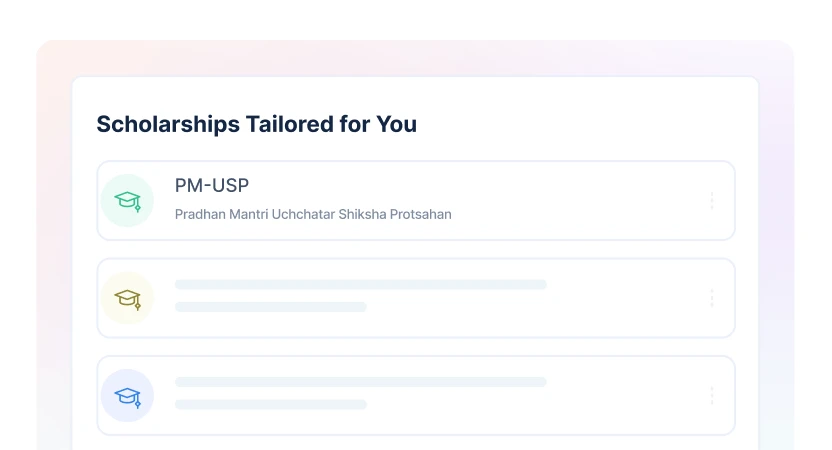The image size is (832, 450).
Task: Click long placeholder line in yellow cap card
Action: (360, 285)
